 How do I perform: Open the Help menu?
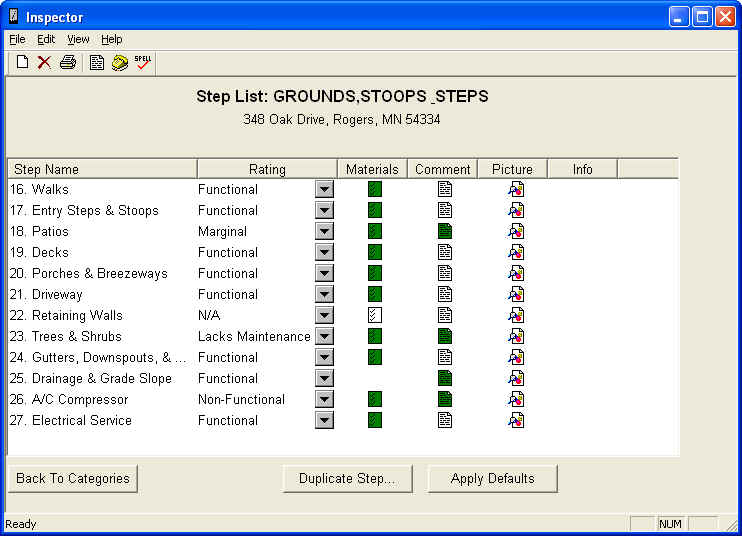click(x=112, y=39)
